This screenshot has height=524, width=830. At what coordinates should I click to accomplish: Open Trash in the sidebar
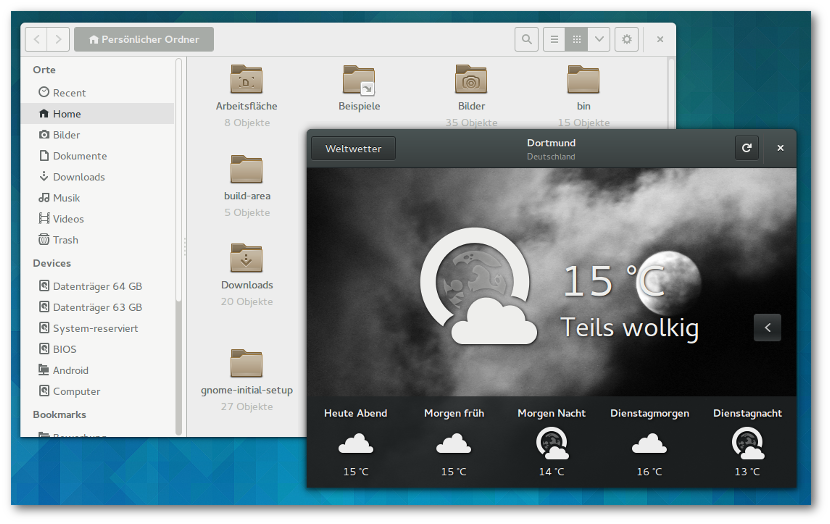click(65, 240)
